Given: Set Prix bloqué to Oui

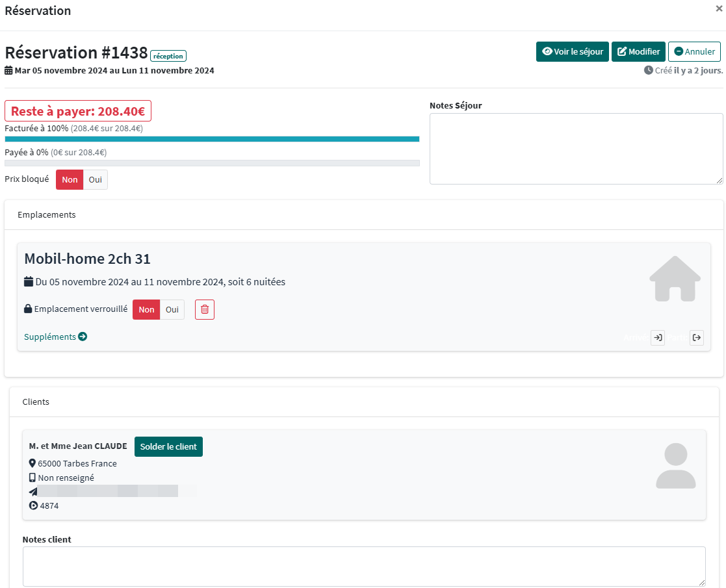Looking at the screenshot, I should [96, 180].
